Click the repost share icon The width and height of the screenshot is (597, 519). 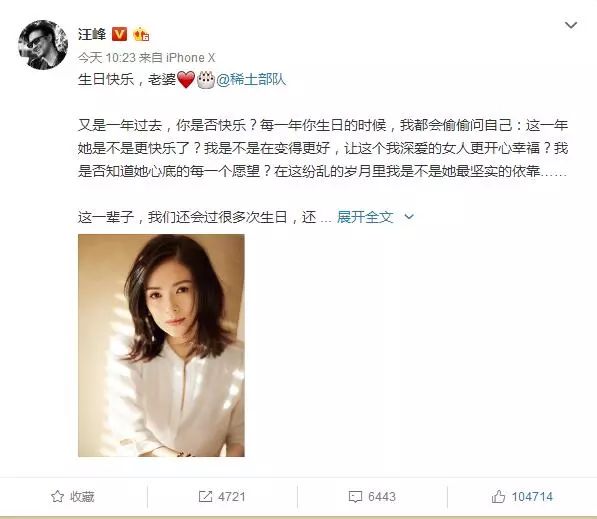coord(205,496)
